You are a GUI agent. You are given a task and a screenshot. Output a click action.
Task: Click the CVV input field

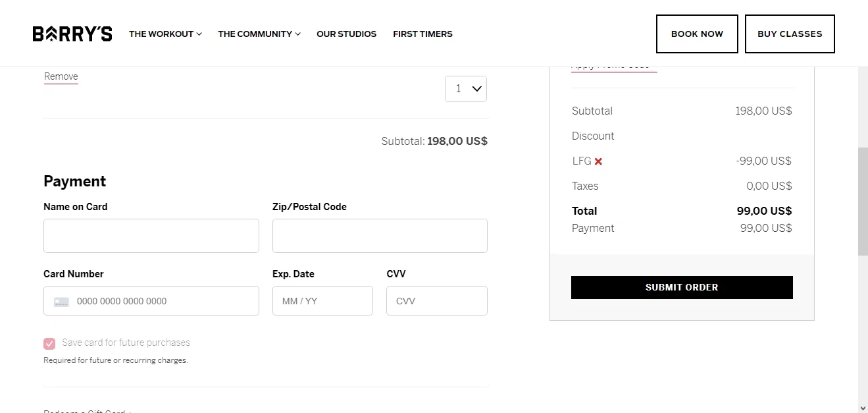click(x=437, y=301)
